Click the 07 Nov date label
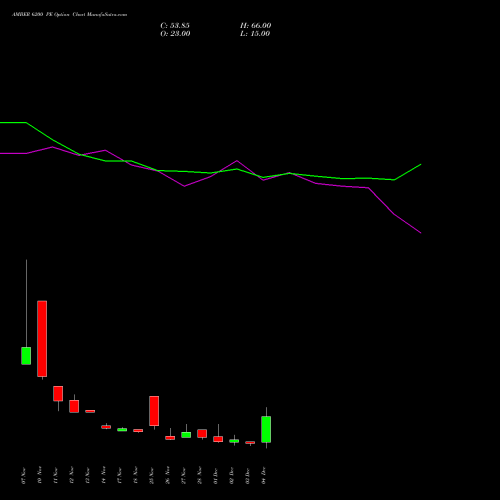Image resolution: width=500 pixels, height=500 pixels. 24,476
